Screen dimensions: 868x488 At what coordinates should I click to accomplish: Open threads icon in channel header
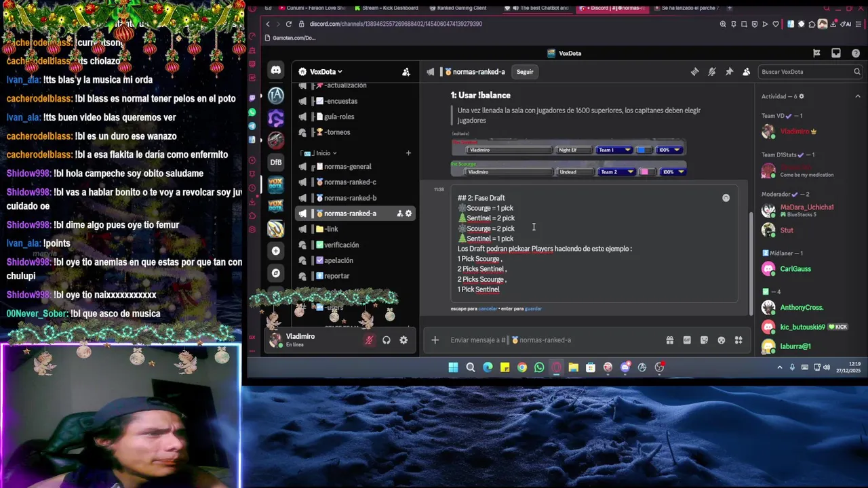point(694,72)
